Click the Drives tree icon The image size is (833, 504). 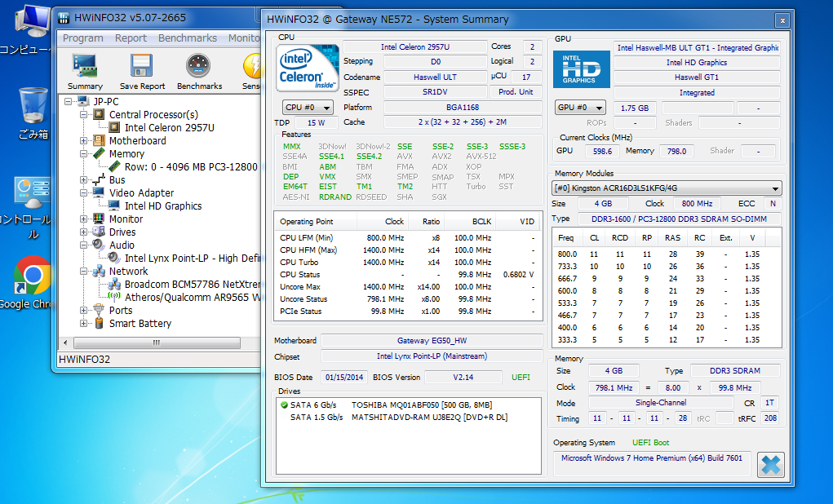99,232
